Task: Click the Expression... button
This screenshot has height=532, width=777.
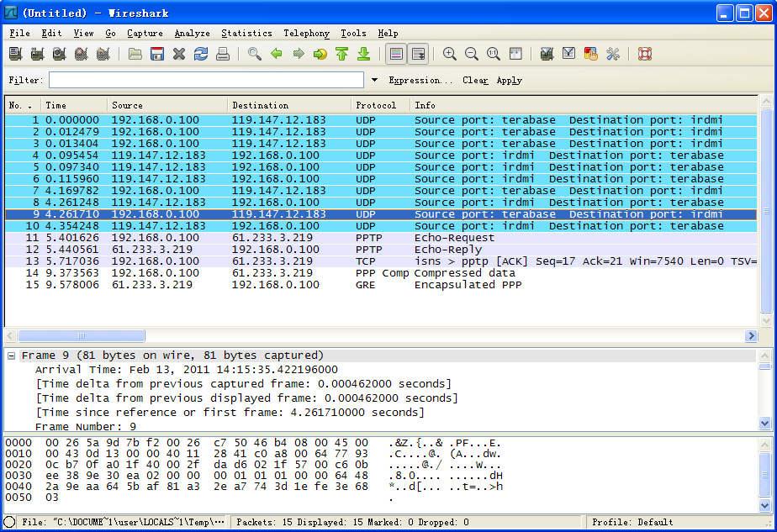Action: [420, 80]
